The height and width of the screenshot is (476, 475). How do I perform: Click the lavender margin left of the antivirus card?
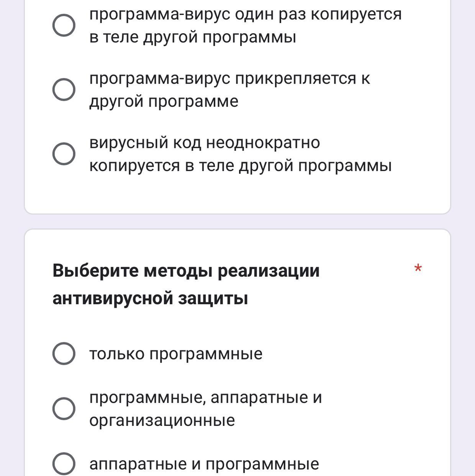11,345
